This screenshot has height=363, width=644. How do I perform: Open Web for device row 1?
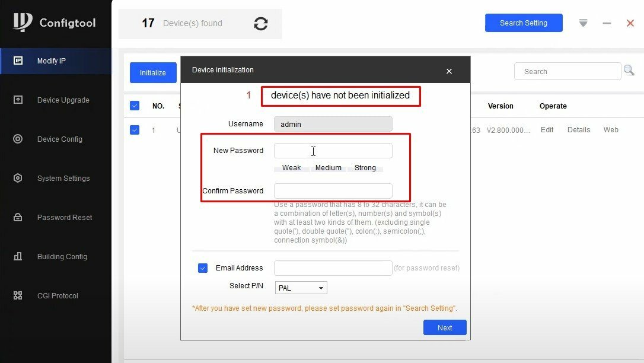(x=611, y=130)
